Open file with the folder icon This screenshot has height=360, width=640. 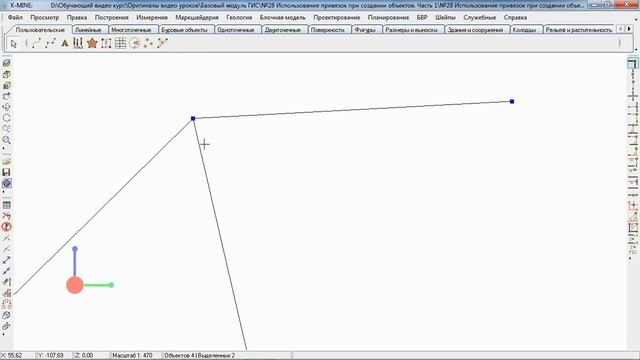[x=7, y=162]
